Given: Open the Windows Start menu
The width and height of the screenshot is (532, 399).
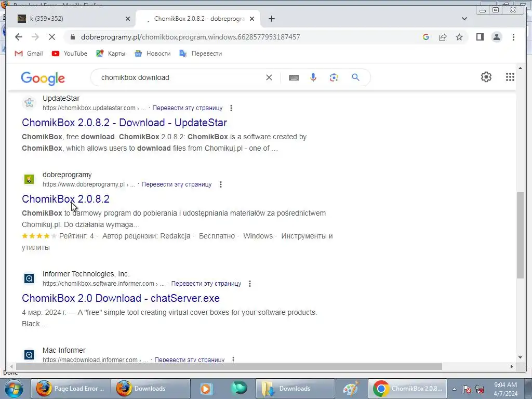Looking at the screenshot, I should [14, 389].
